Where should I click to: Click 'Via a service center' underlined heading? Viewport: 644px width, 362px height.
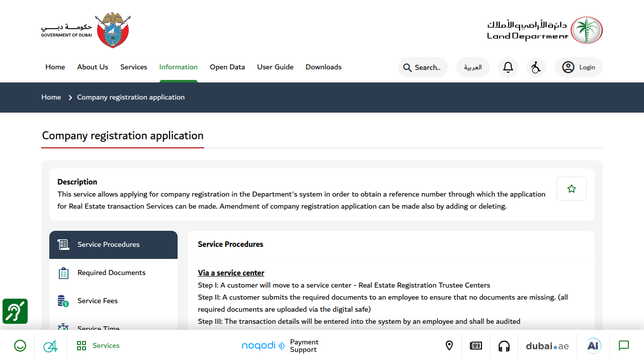coord(231,273)
